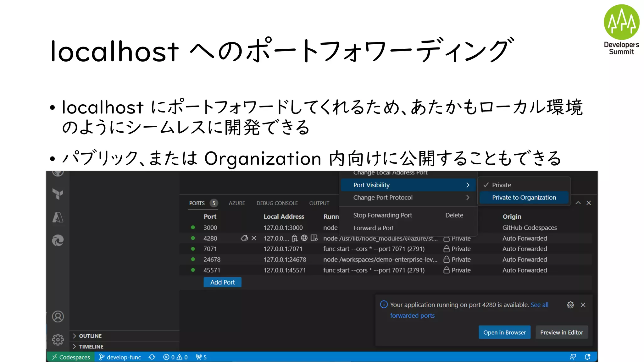This screenshot has height=362, width=644.
Task: Expand the TIMELINE section
Action: coord(125,347)
